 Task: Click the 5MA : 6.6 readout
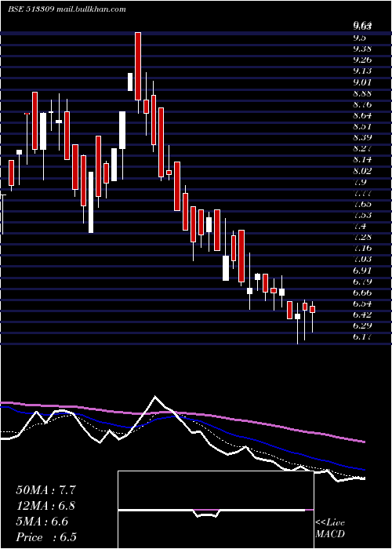tap(42, 522)
